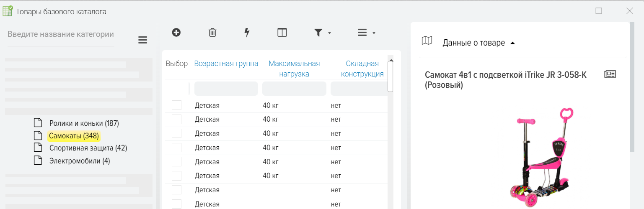Sort by Максимальная нагрузка column header
644x209 pixels.
click(294, 69)
